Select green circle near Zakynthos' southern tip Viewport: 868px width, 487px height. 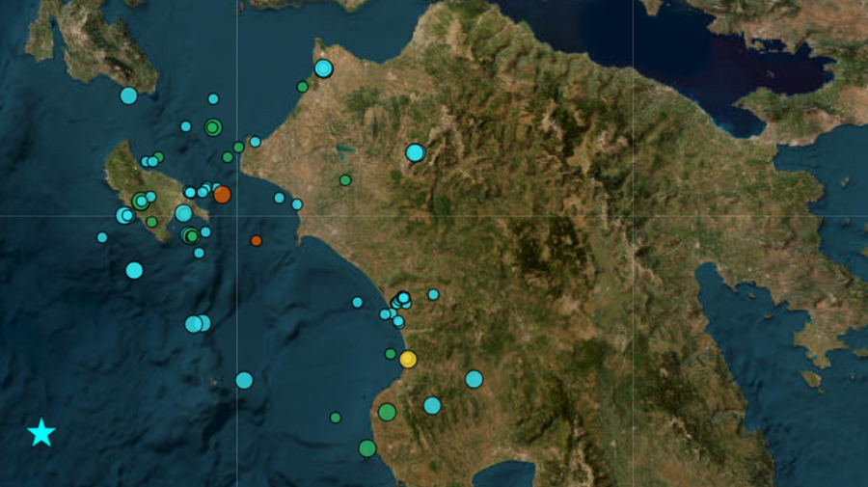pyautogui.click(x=151, y=223)
